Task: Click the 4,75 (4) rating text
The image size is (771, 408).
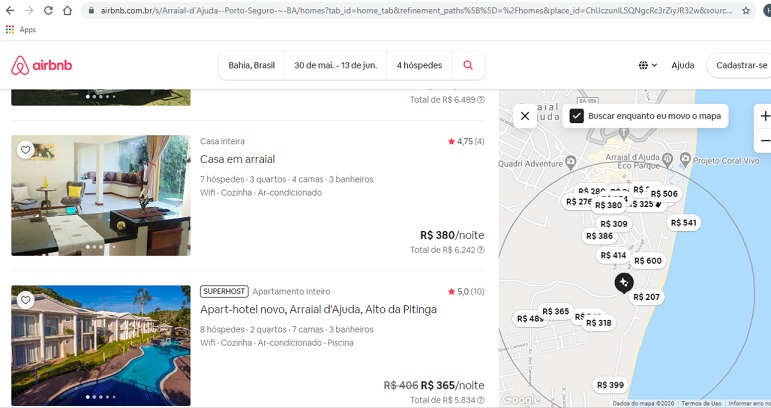Action: [x=466, y=142]
